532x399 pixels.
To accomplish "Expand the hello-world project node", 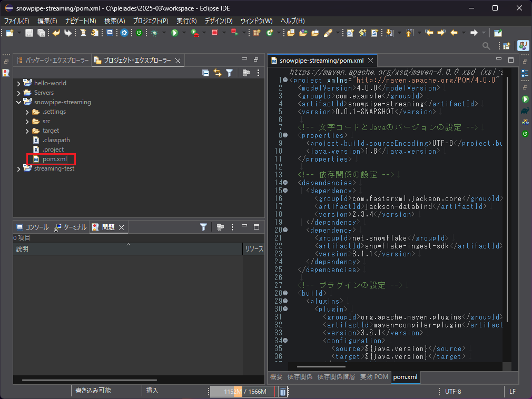I will click(x=18, y=83).
